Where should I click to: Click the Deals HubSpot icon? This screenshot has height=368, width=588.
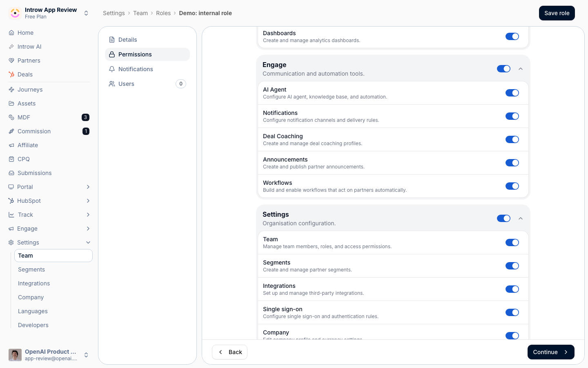[11, 74]
